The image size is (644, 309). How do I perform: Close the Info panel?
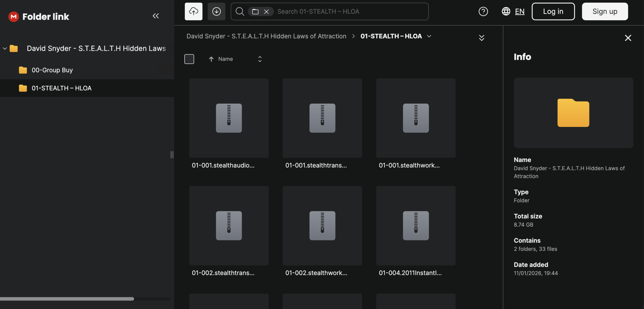[628, 38]
